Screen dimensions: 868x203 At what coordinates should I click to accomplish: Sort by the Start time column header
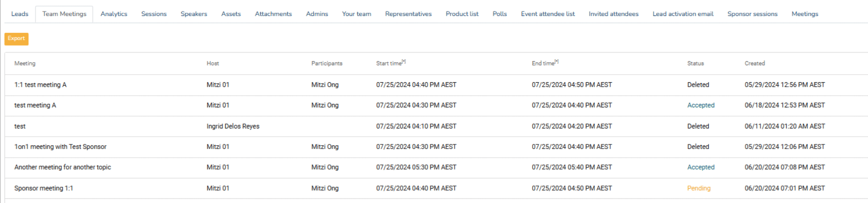tap(390, 63)
